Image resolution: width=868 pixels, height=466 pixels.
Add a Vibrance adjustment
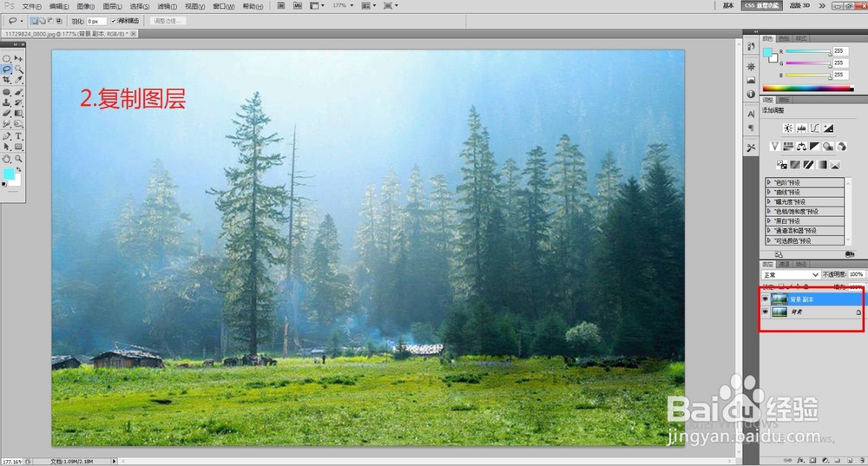coord(775,146)
